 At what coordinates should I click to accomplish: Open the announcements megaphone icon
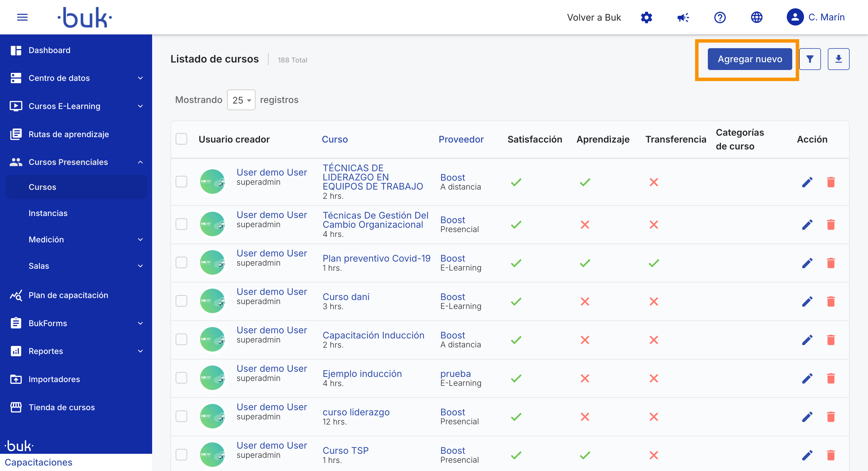pos(683,17)
